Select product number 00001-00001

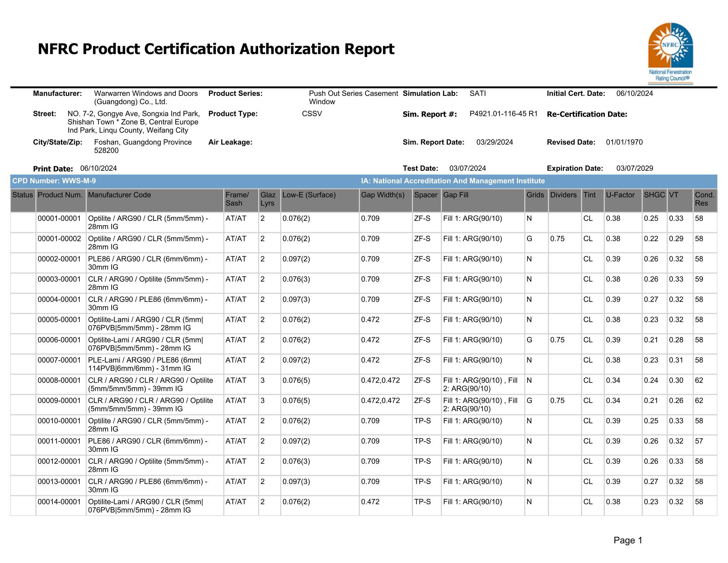(x=59, y=218)
